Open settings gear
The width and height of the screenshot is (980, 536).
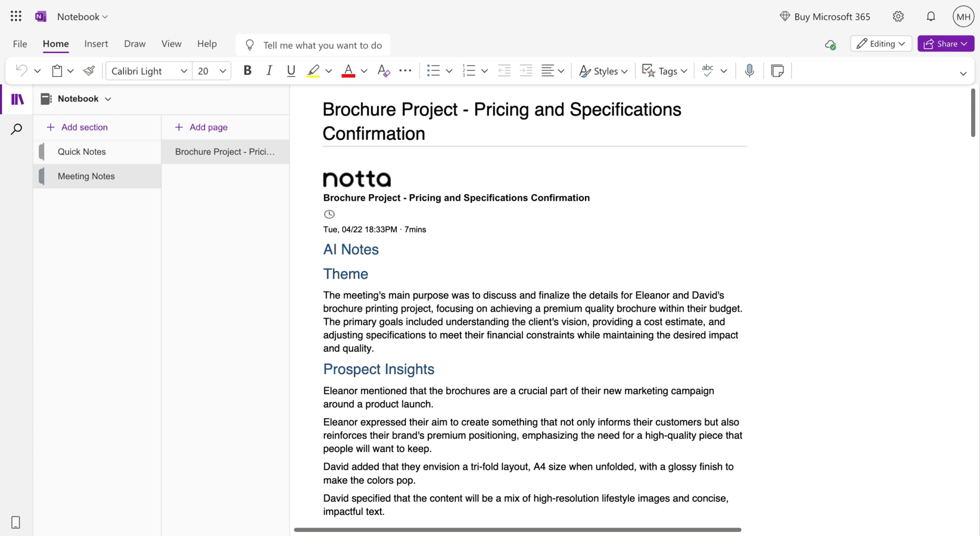point(898,17)
